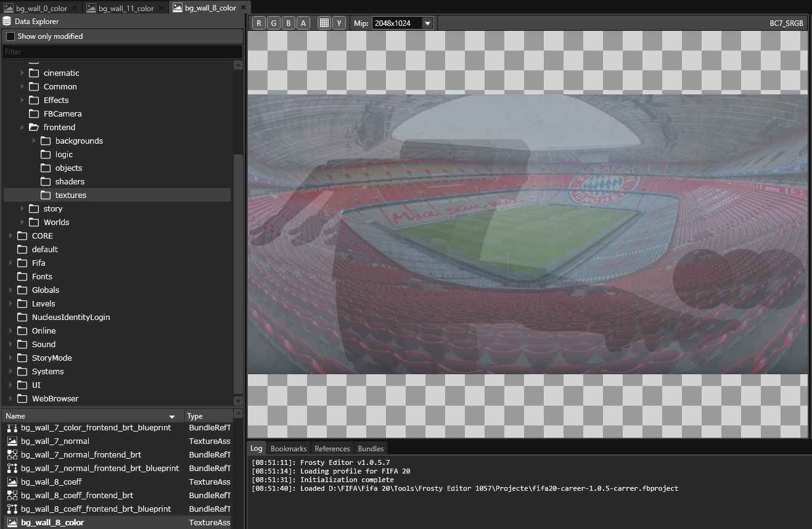Click bg_wall_8_coeff_frontend_brt_blueprint blueprint icon
812x529 pixels.
12,509
